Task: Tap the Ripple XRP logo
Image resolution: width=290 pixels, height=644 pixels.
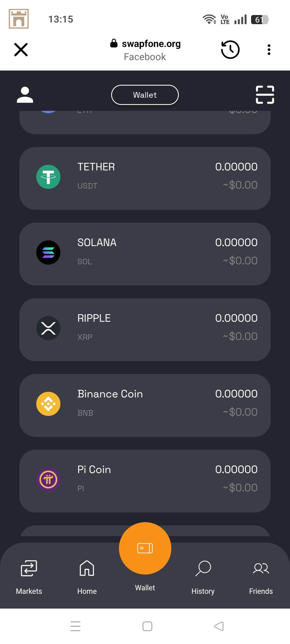Action: 48,328
